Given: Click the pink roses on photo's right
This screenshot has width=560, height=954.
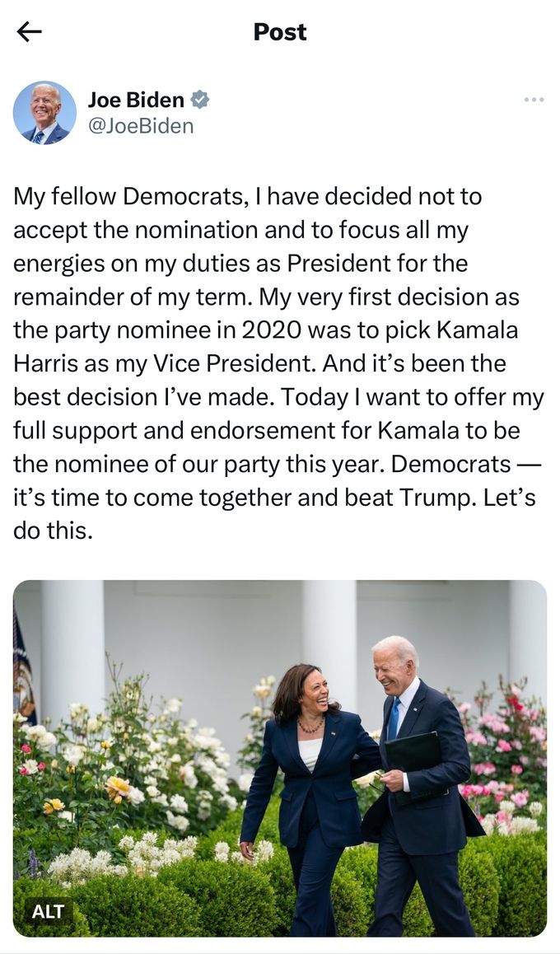Looking at the screenshot, I should (x=506, y=741).
